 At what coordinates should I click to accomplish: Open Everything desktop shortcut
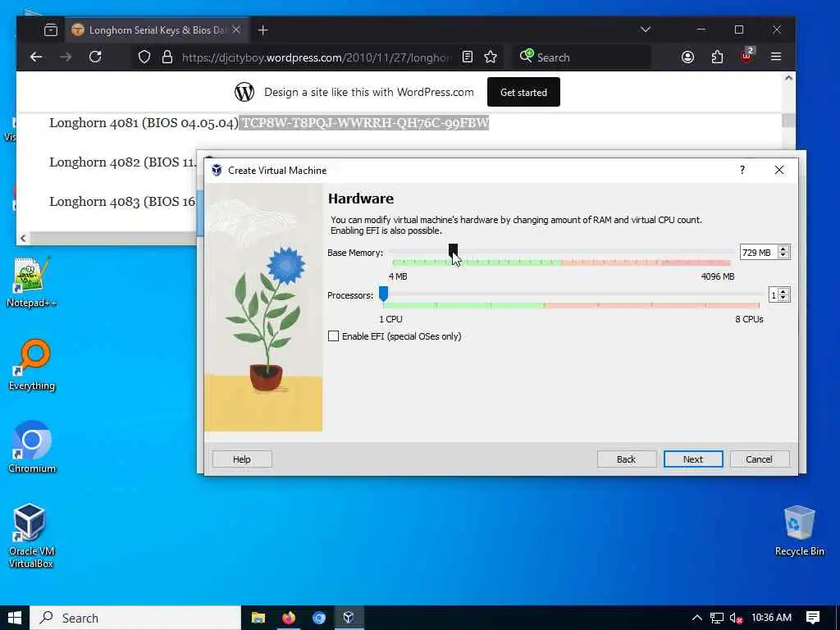(x=32, y=365)
